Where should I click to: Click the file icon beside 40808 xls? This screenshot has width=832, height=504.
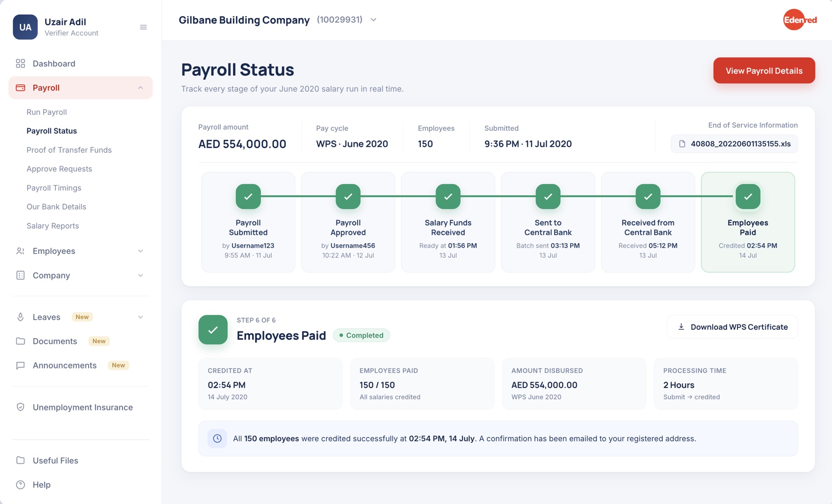[682, 144]
